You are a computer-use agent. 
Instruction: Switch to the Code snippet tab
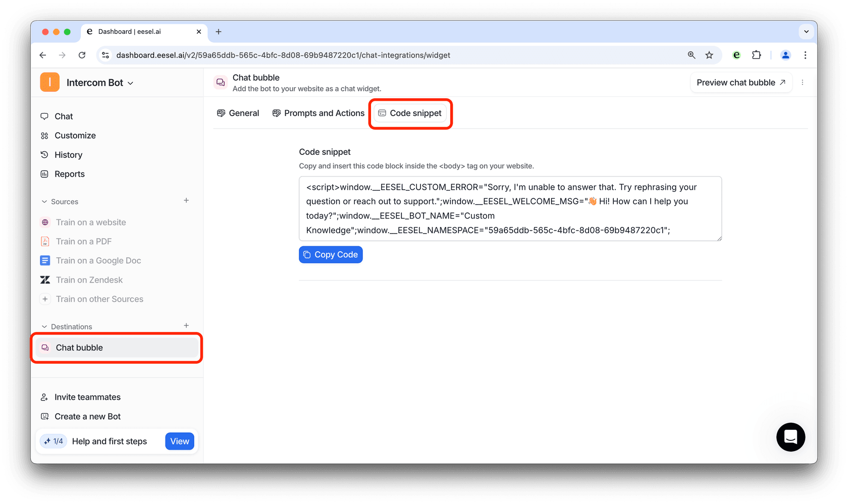pos(410,113)
